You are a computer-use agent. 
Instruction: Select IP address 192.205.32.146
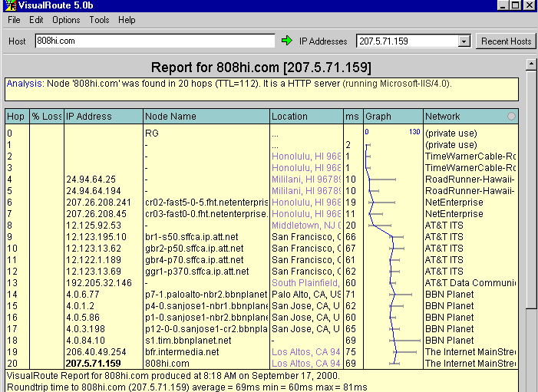click(99, 283)
